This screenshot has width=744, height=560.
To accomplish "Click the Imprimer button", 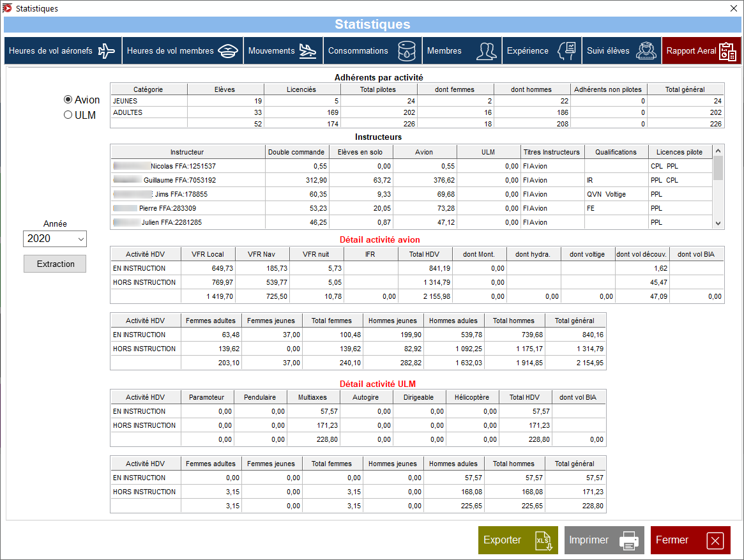I will point(604,540).
